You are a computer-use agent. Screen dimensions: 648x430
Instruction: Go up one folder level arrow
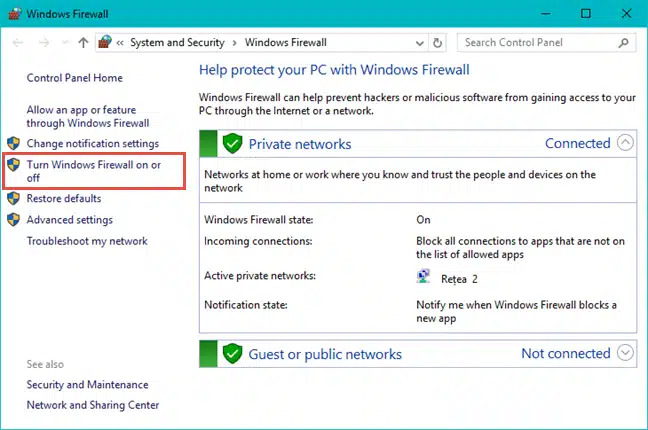[83, 43]
